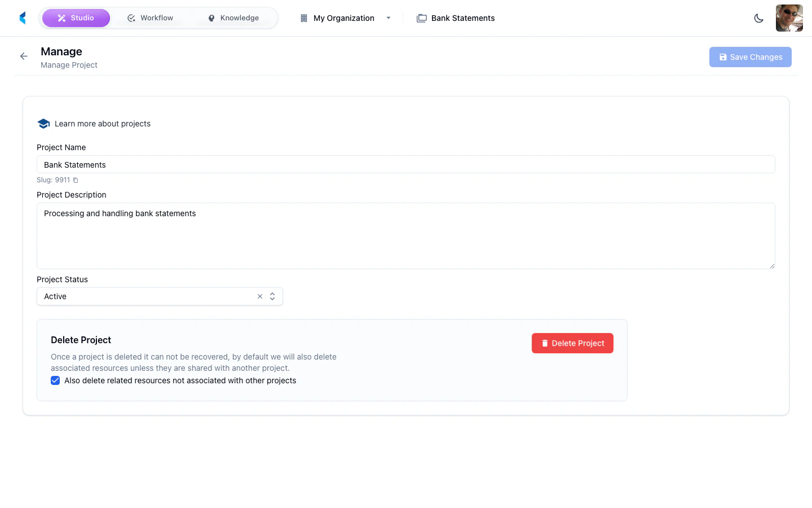Copy the project slug using the copy icon

tap(76, 179)
